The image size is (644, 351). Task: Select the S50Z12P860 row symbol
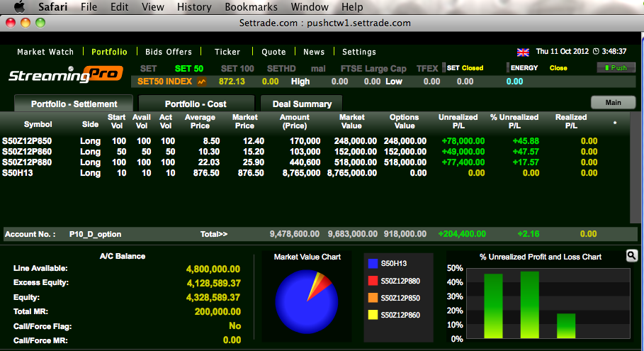(x=27, y=152)
